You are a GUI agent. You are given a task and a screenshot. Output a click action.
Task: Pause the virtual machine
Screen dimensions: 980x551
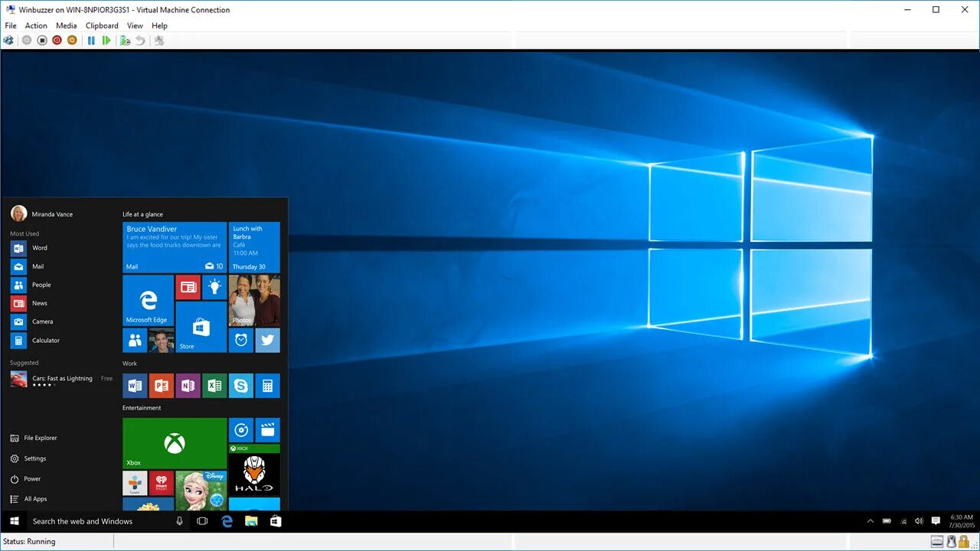point(91,40)
